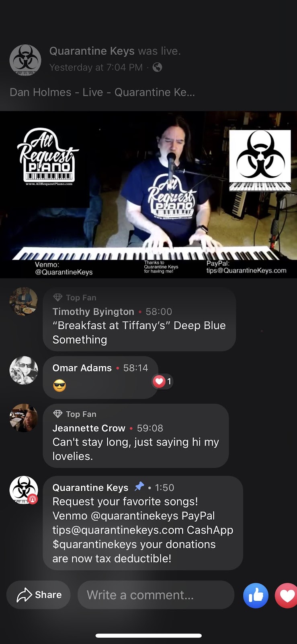Image resolution: width=297 pixels, height=644 pixels.
Task: Tap Top Fan badge above Timothy Byington
Action: [x=75, y=297]
